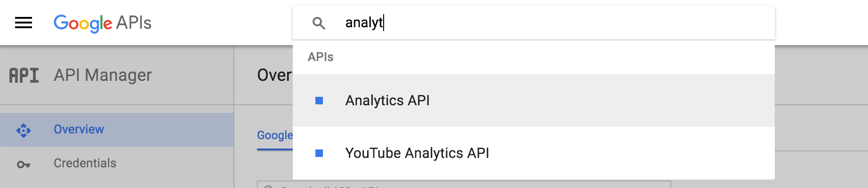Open the Overview sidebar item
This screenshot has width=868, height=188.
(79, 130)
